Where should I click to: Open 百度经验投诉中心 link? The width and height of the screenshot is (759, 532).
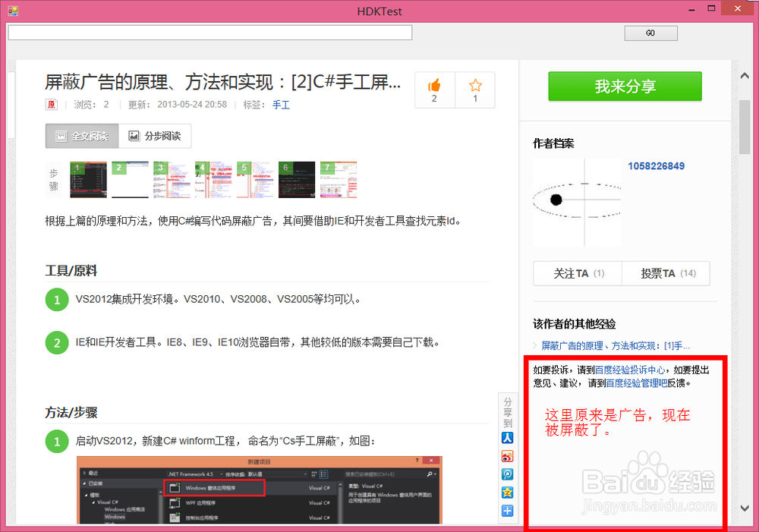(x=630, y=370)
